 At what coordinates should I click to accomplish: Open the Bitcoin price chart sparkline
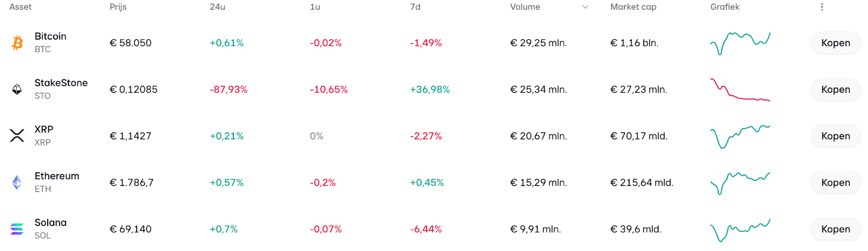[740, 43]
